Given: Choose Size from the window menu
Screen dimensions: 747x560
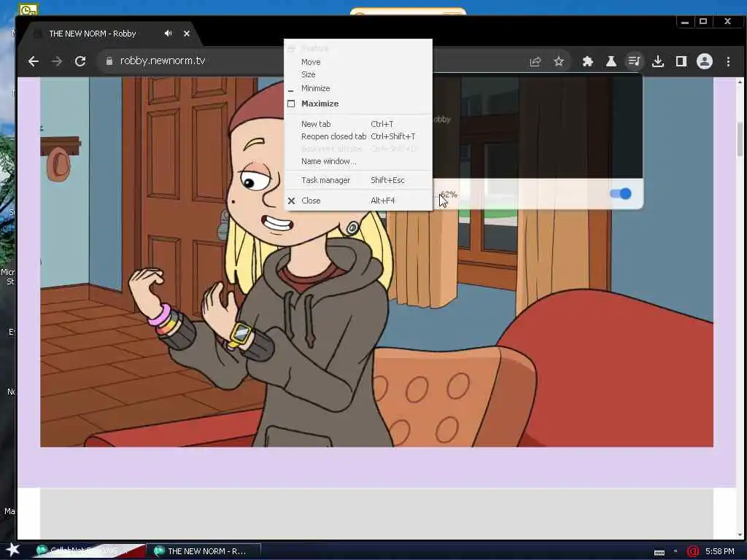Looking at the screenshot, I should (358, 74).
